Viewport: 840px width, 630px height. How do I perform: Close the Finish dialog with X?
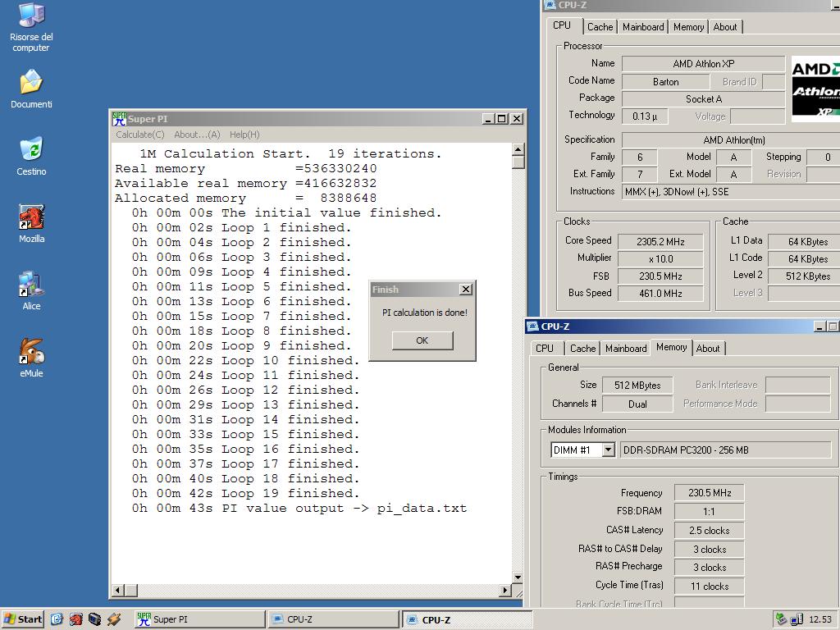pyautogui.click(x=466, y=290)
